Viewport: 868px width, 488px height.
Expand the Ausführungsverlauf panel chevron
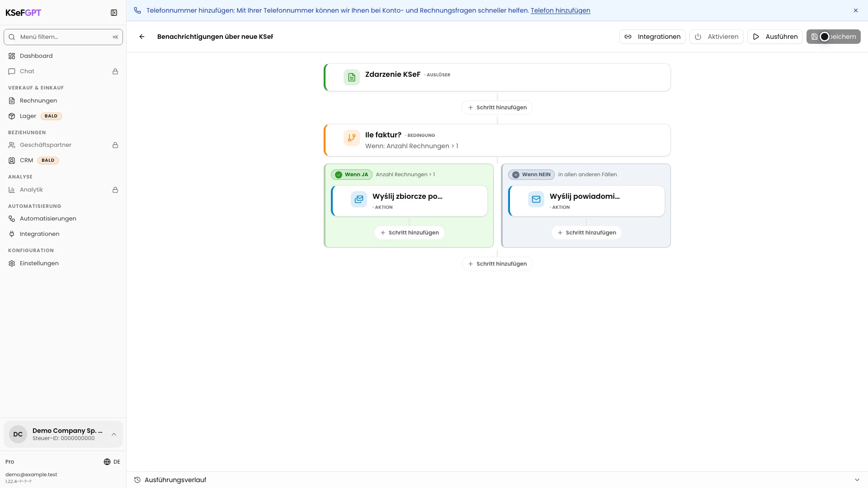857,480
